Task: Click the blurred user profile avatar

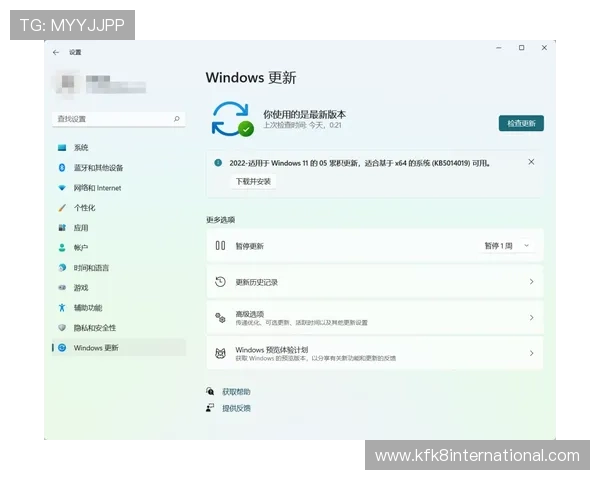Action: point(67,85)
